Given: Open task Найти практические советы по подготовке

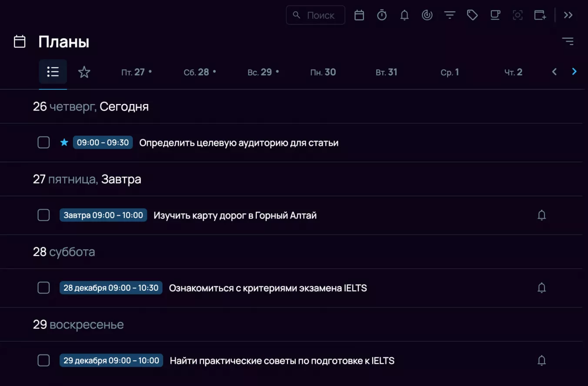Looking at the screenshot, I should click(x=282, y=361).
